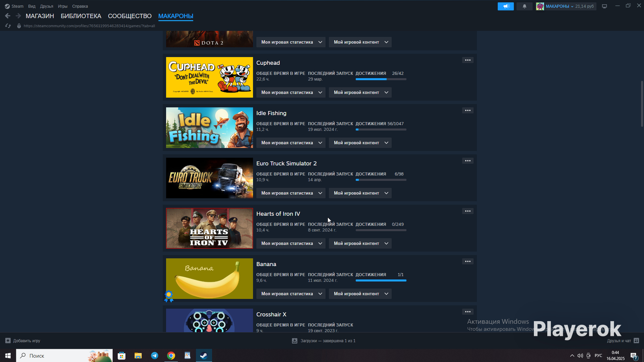Open the Игры menu
Viewport: 644px width, 362px height.
click(63, 6)
